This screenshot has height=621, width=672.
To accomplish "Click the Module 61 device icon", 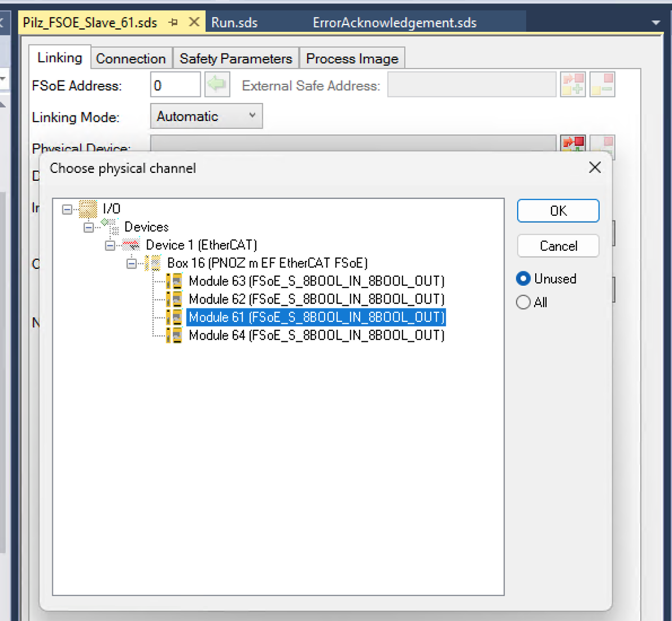I will click(174, 317).
